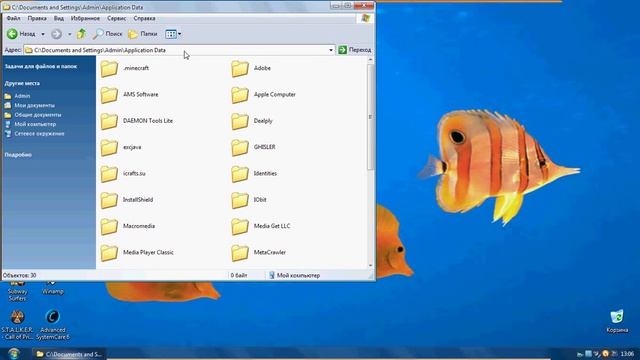Select the MetaCrawler folder icon
Image resolution: width=640 pixels, height=360 pixels.
(240, 253)
